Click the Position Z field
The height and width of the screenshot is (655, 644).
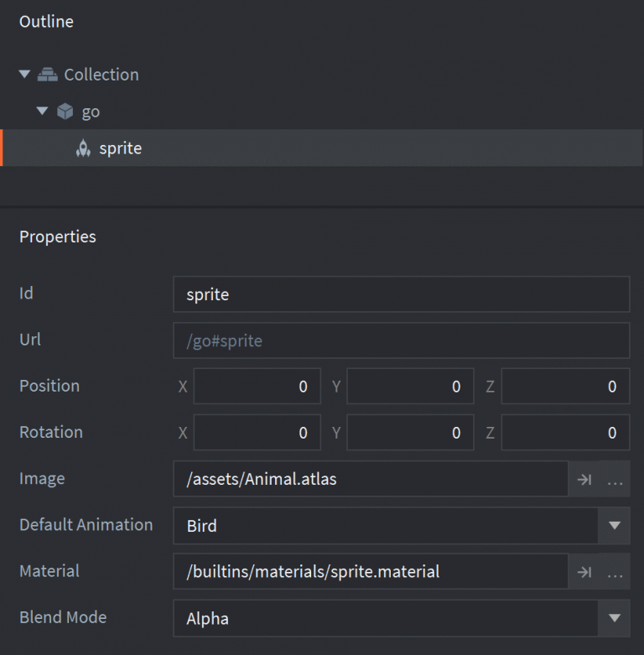click(565, 387)
